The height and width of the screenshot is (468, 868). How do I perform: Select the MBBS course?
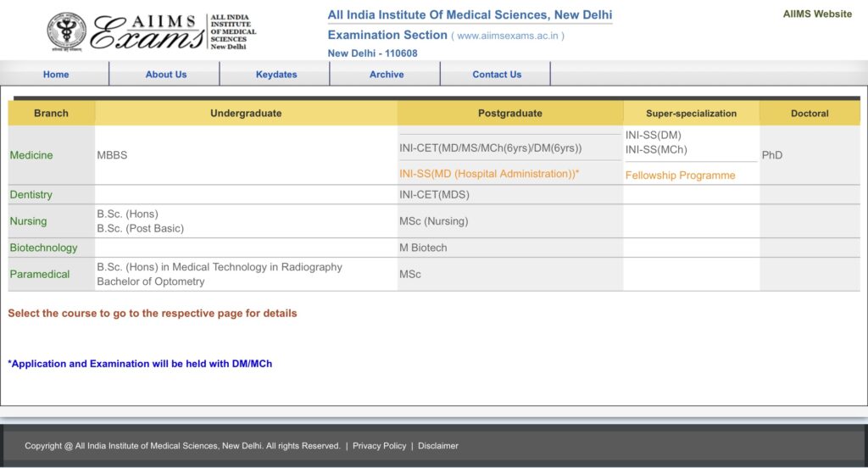(x=112, y=155)
